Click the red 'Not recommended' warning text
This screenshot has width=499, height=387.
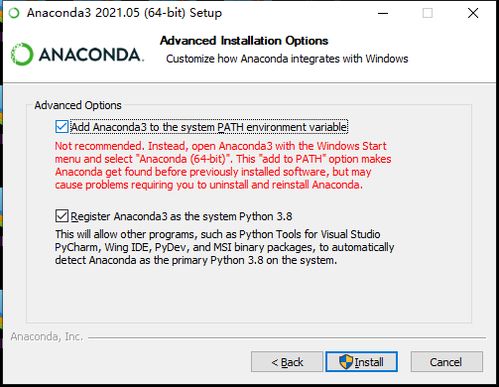[x=223, y=165]
